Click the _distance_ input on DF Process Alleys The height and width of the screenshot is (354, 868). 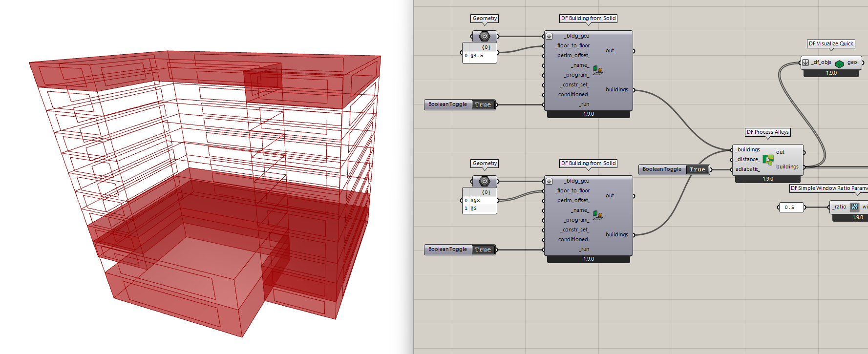click(x=747, y=160)
